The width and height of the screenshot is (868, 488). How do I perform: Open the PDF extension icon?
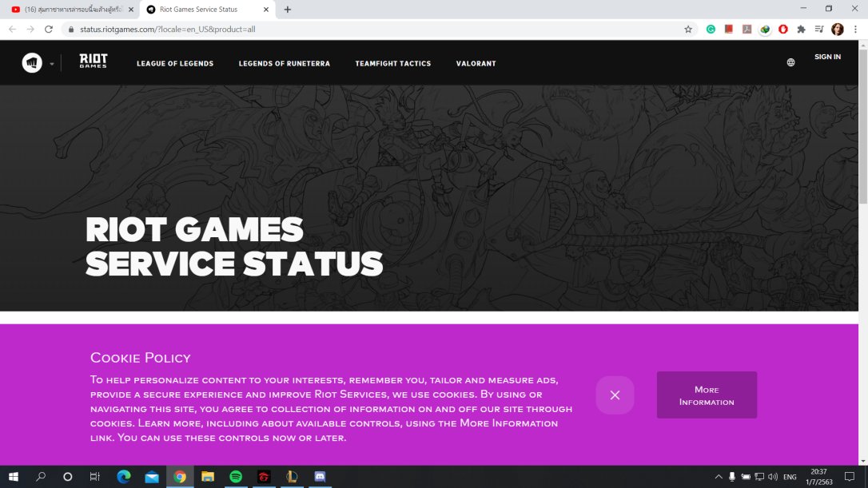(x=747, y=30)
